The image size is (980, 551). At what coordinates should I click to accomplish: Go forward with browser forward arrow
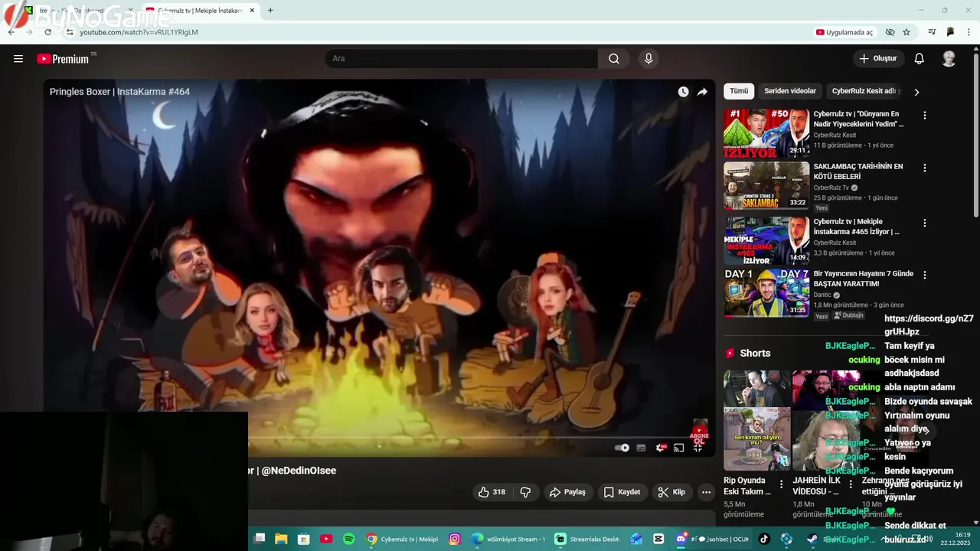[30, 32]
